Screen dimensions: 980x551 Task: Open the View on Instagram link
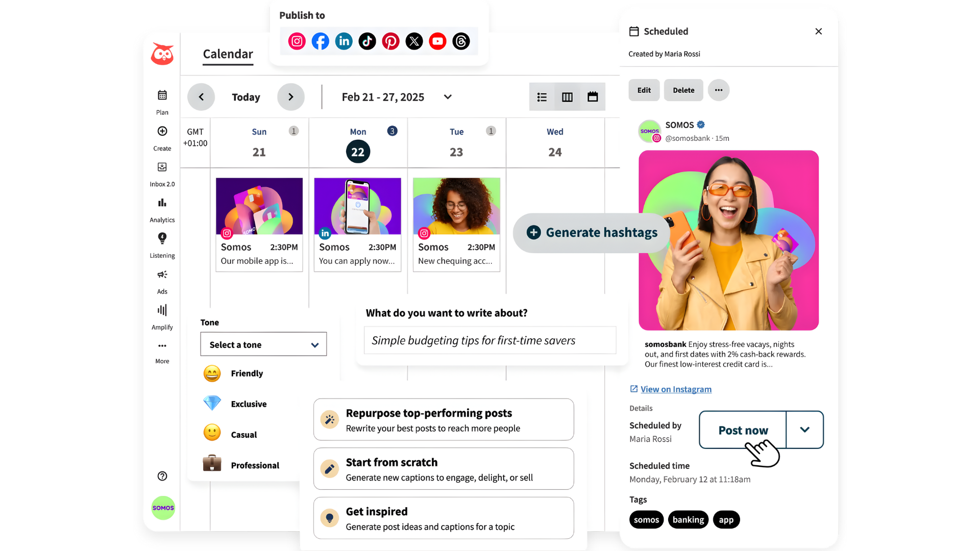[676, 389]
